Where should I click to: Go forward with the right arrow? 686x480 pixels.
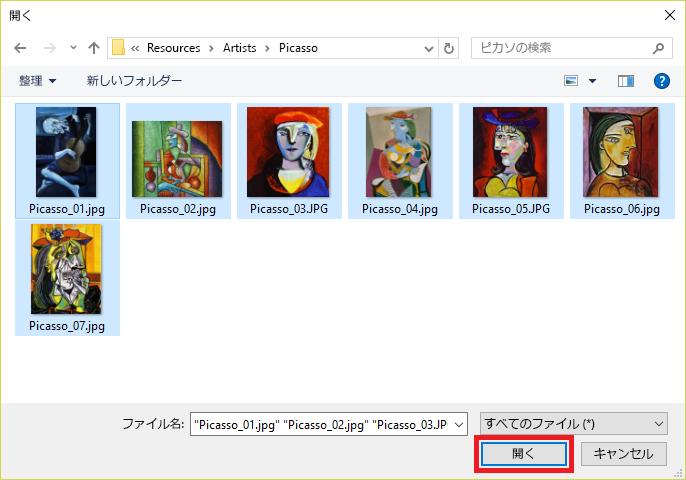[49, 48]
